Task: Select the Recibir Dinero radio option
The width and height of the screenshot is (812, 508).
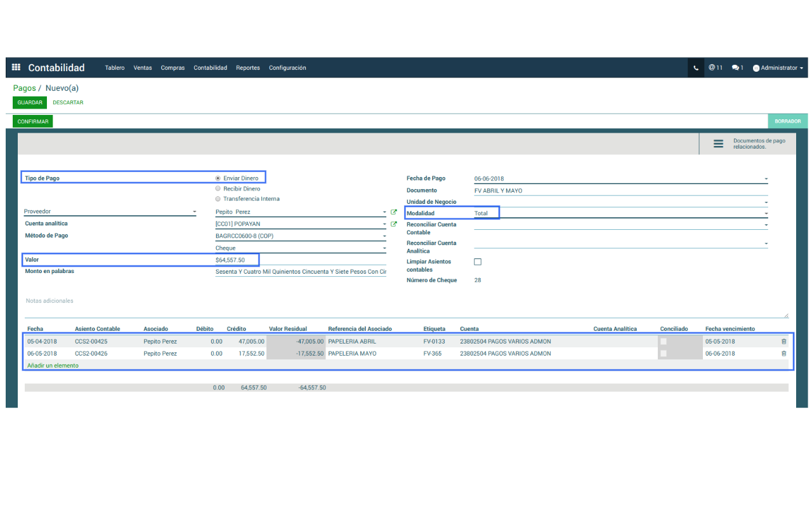Action: (218, 189)
